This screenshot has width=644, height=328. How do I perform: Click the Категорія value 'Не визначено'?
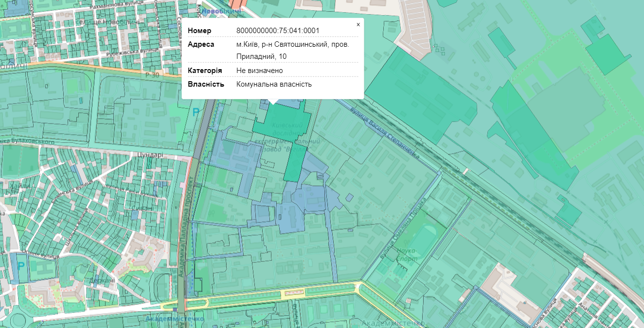pyautogui.click(x=259, y=71)
